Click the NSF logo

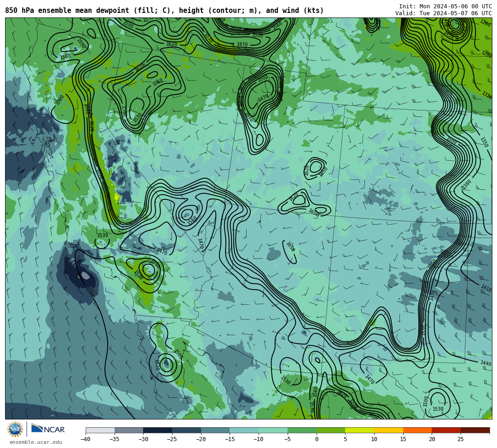pos(15,429)
